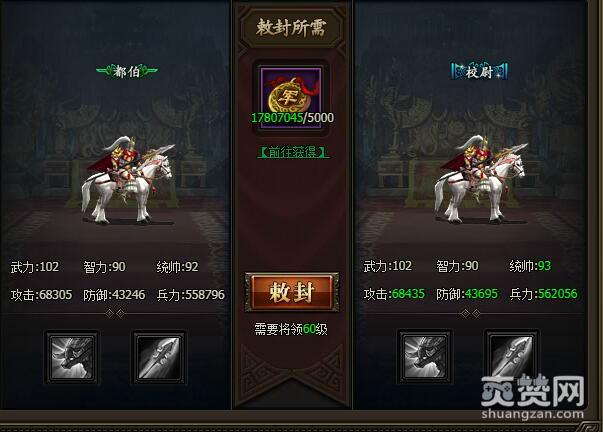Click the 需要将领60级 requirement text
The image size is (603, 432).
pos(291,329)
